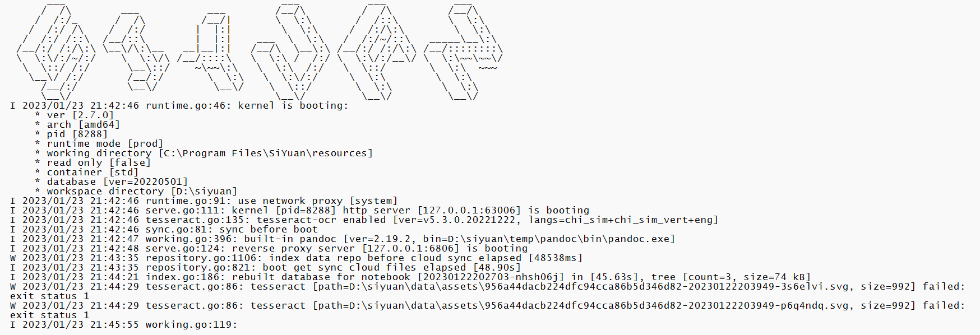Click the 'runtime mode [prod]' line

tap(104, 143)
